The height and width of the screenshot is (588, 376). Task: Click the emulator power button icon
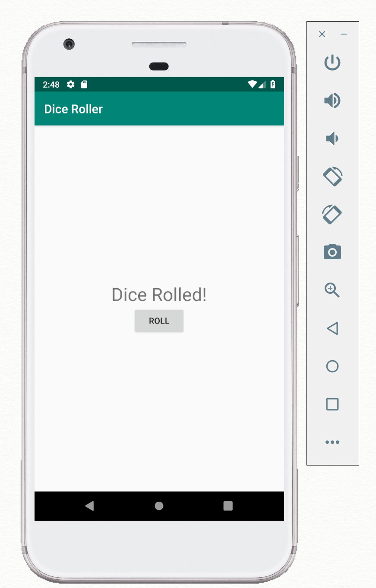(x=332, y=63)
